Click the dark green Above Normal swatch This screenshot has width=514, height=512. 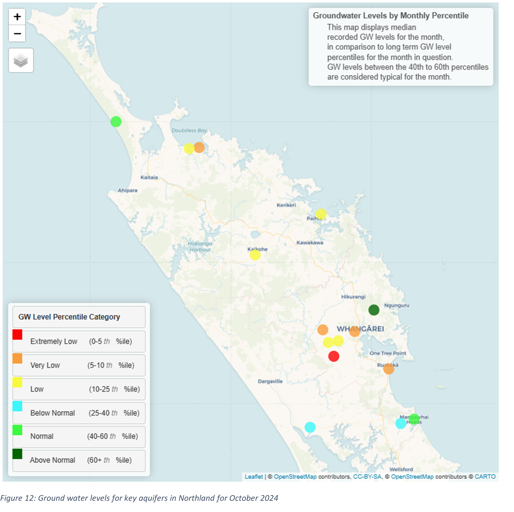click(x=17, y=454)
